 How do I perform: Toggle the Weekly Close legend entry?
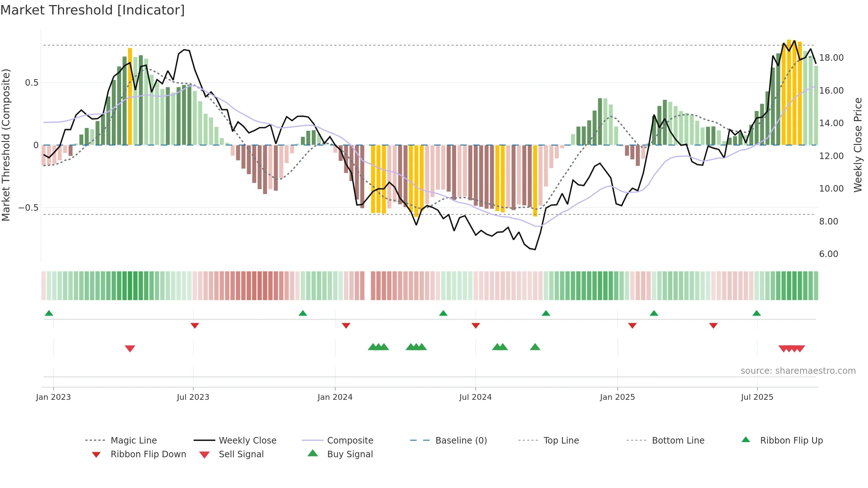[x=235, y=440]
